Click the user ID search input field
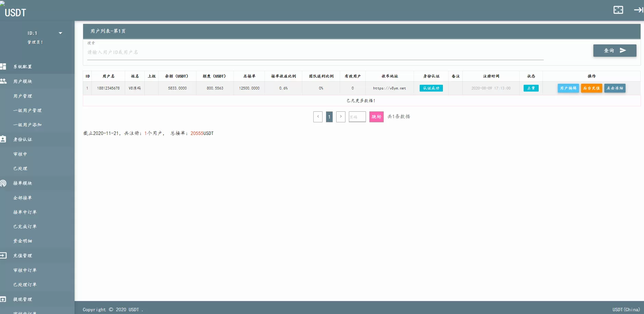This screenshot has height=314, width=644. pyautogui.click(x=315, y=52)
